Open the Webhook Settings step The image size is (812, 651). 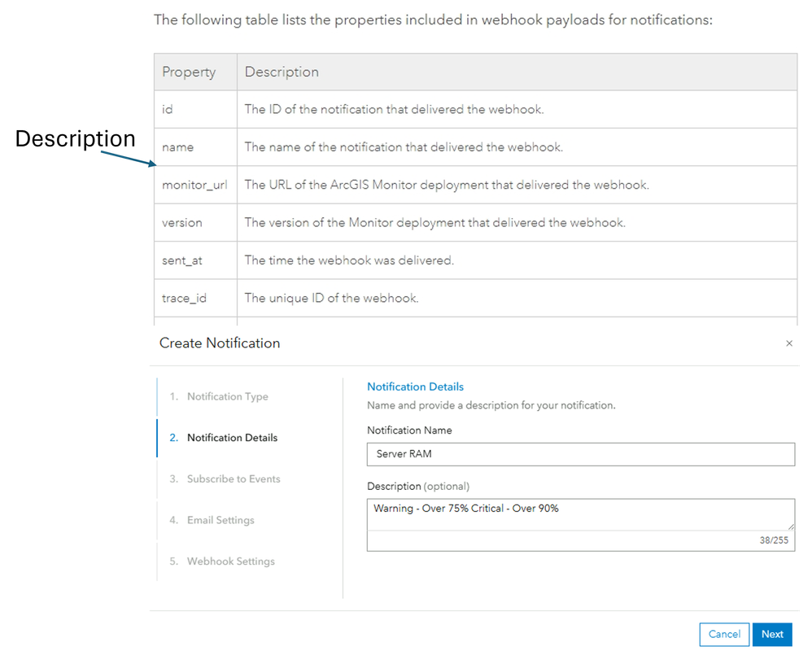230,561
